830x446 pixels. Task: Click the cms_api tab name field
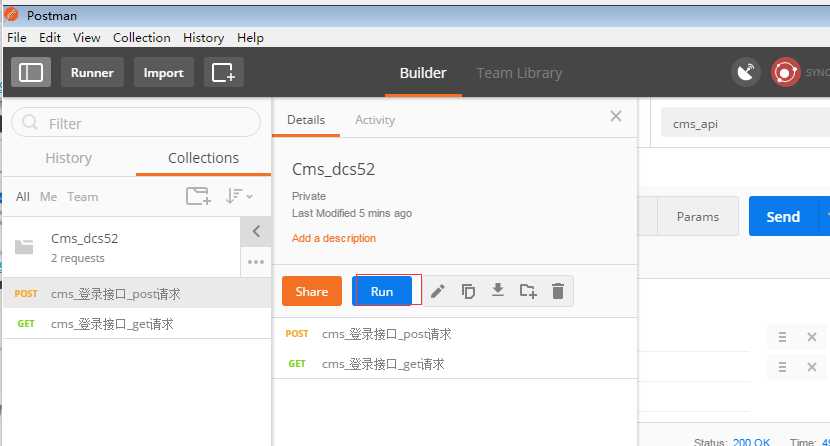[745, 124]
